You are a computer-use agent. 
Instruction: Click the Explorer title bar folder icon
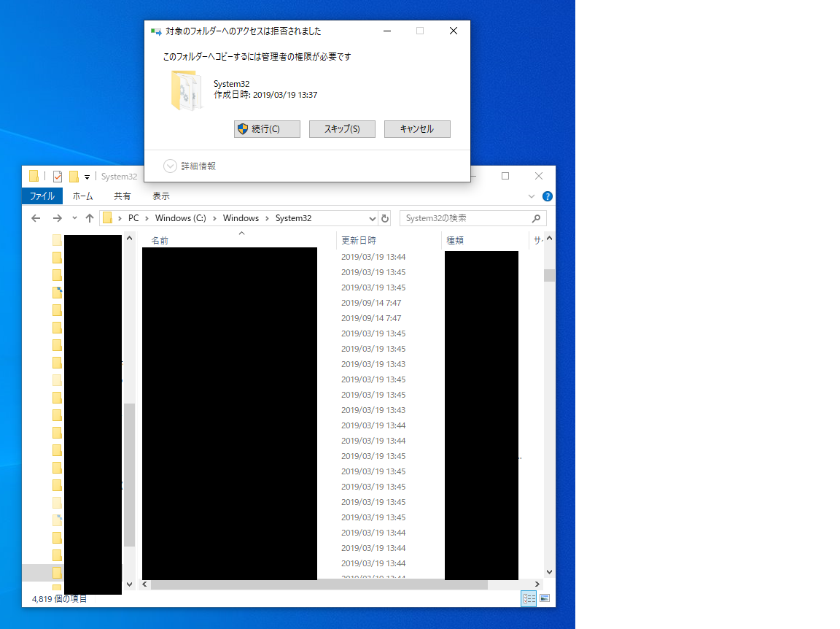[34, 176]
